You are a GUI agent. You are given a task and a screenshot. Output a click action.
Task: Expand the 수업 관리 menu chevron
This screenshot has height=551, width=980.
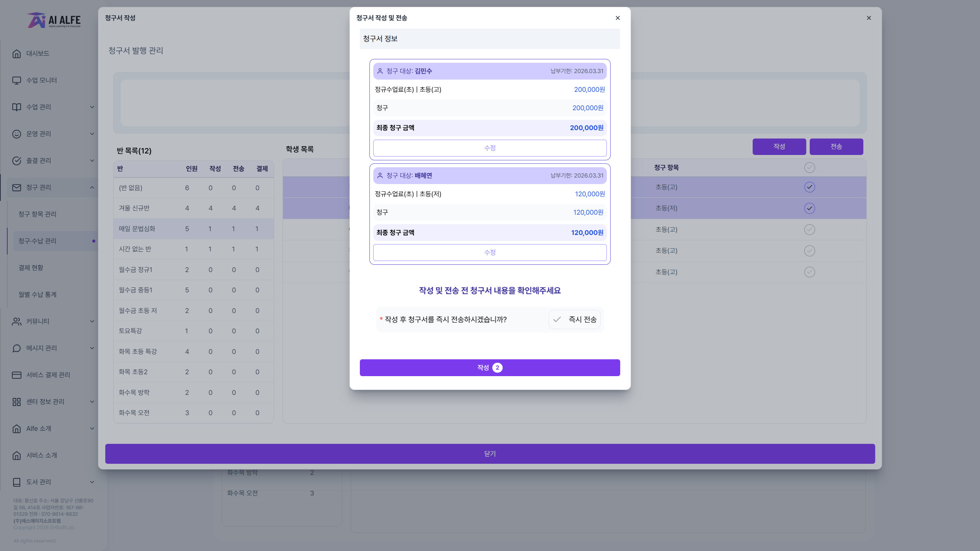point(92,107)
